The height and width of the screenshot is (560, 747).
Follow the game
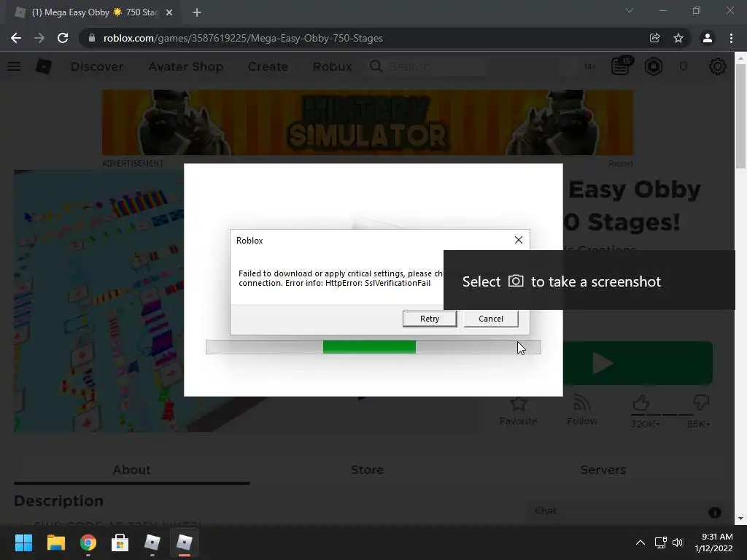coord(581,411)
